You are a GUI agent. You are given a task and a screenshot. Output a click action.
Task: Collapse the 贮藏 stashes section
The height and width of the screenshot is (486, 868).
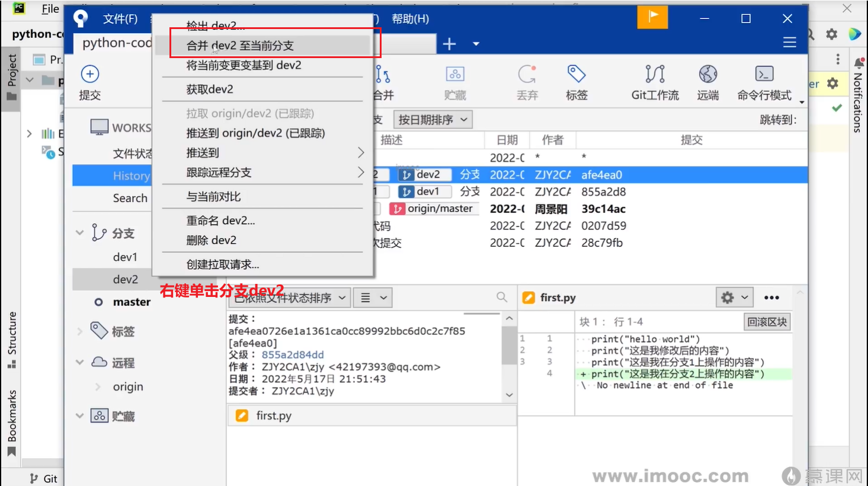(x=80, y=416)
